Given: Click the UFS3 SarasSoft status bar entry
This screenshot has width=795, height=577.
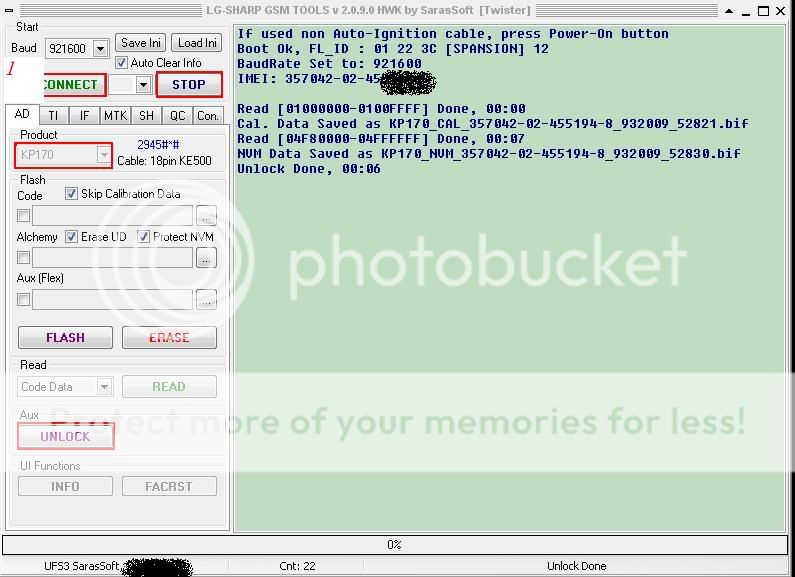Looking at the screenshot, I should pyautogui.click(x=82, y=566).
